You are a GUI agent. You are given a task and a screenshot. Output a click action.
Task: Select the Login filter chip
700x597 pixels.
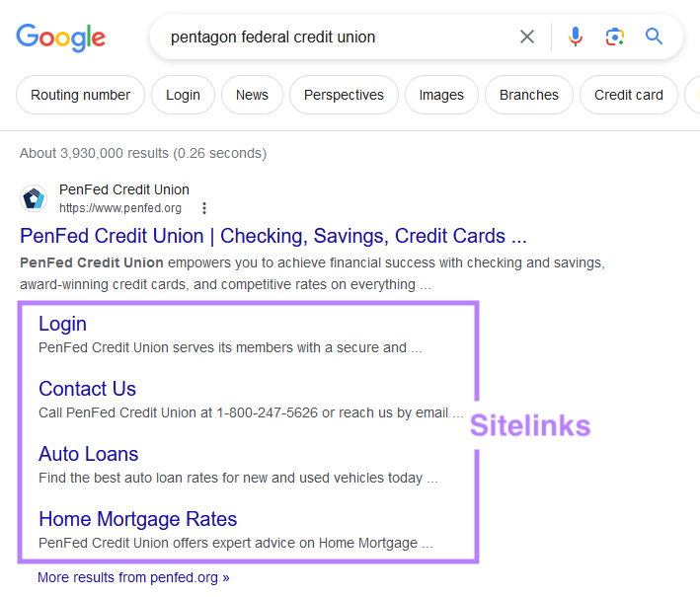tap(183, 95)
